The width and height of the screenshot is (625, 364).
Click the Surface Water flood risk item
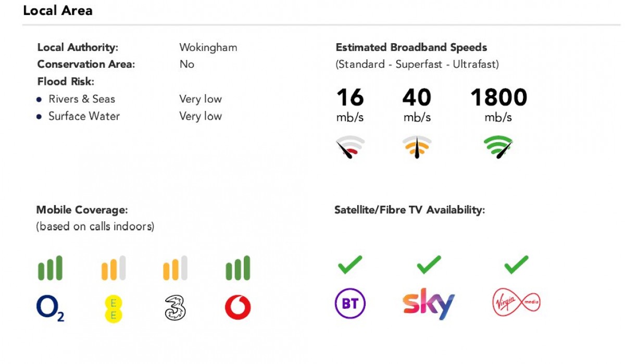click(x=84, y=116)
